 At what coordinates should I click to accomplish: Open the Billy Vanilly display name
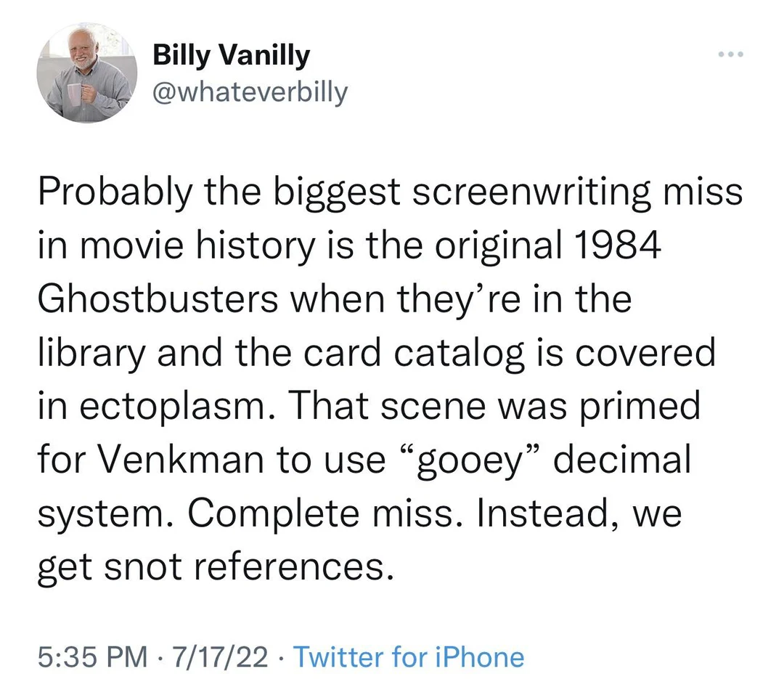(x=231, y=55)
